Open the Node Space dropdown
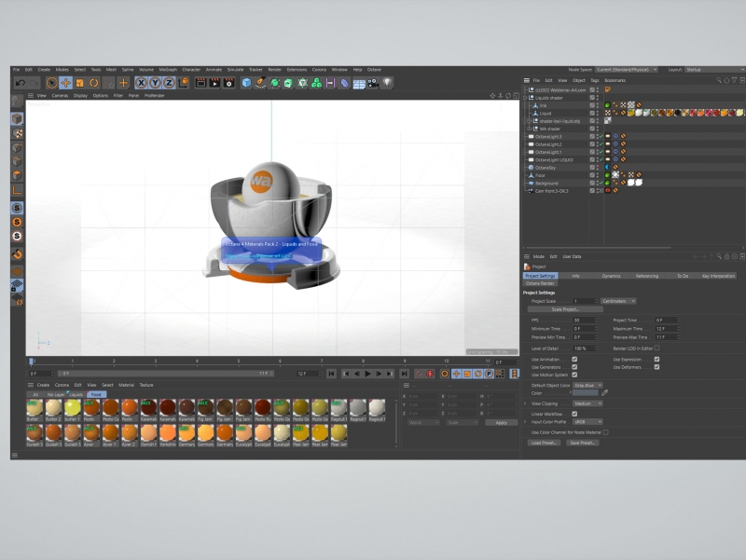 coord(625,69)
